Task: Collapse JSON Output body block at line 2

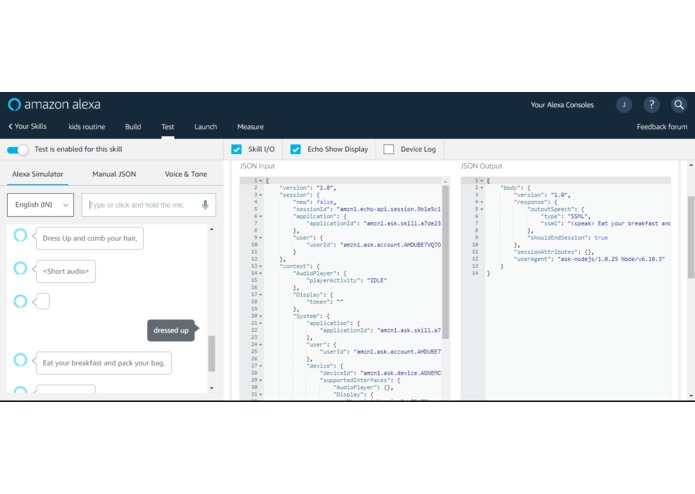Action: pyautogui.click(x=482, y=188)
